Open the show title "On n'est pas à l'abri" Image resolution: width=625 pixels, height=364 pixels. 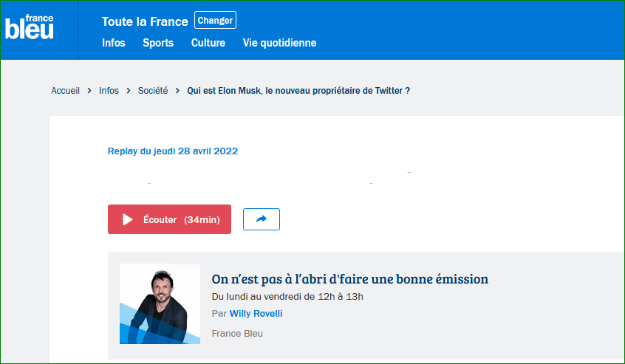(x=350, y=279)
